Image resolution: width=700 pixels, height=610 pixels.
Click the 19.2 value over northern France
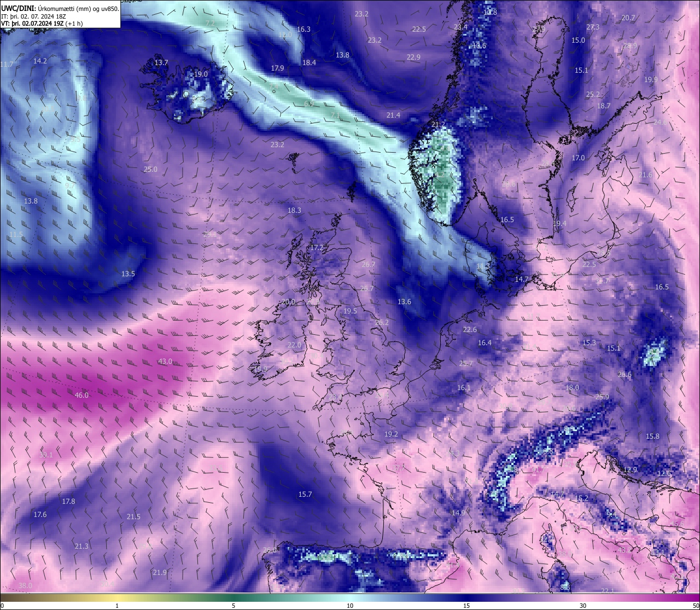(x=391, y=434)
